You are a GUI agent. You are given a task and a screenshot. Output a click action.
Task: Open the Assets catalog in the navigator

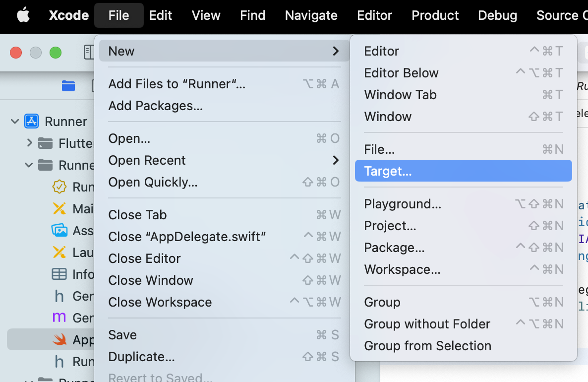click(60, 230)
